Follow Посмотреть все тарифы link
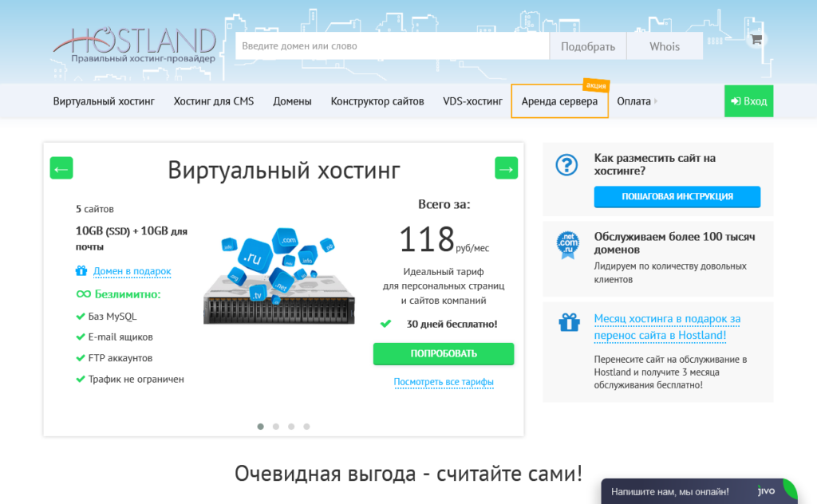817x504 pixels. pos(444,382)
